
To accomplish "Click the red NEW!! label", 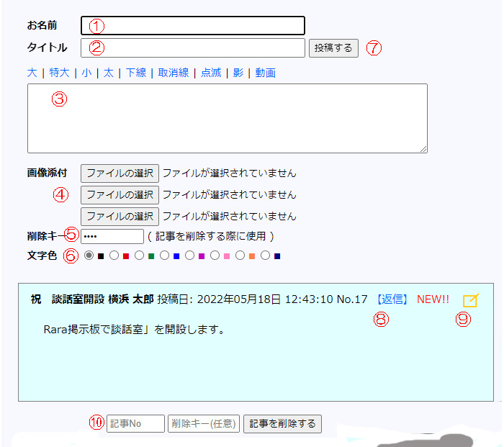I will [433, 299].
